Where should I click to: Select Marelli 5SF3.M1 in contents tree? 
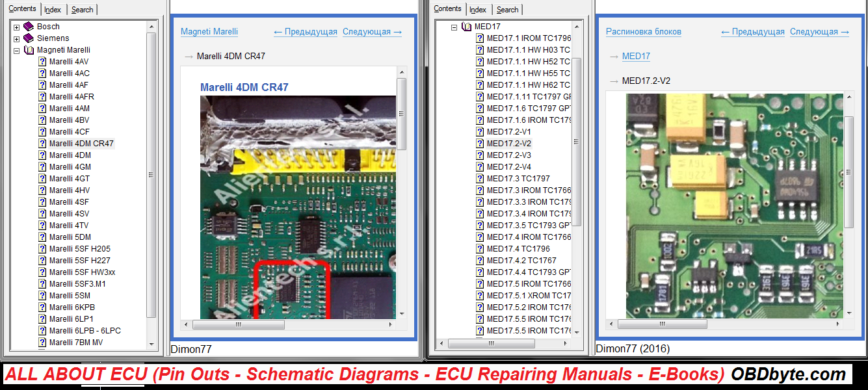click(77, 284)
